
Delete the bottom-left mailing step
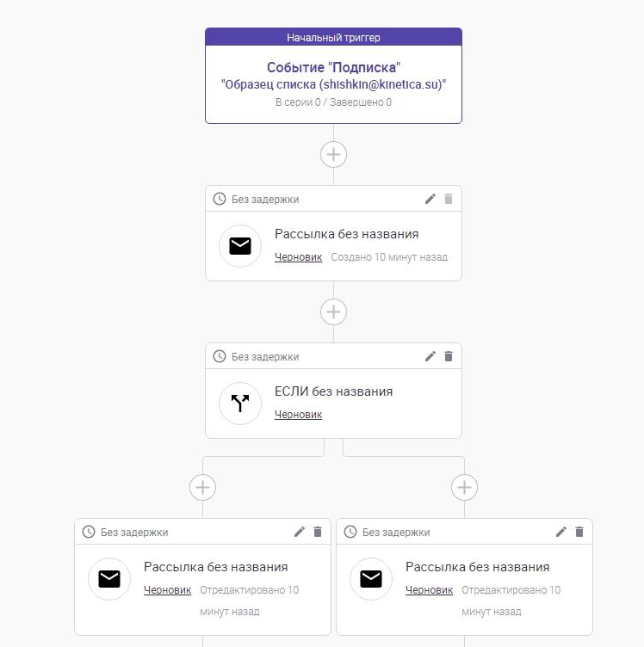[x=318, y=532]
